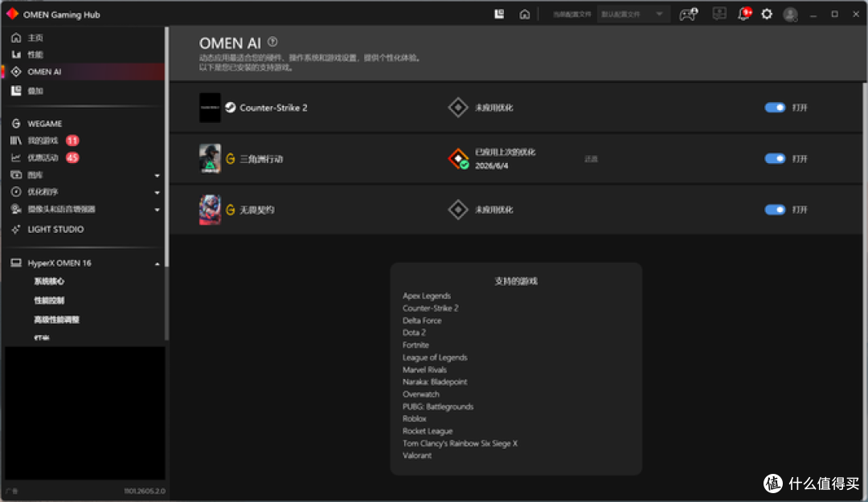
Task: Expand the 优化程序 sidebar section arrow
Action: (x=158, y=193)
